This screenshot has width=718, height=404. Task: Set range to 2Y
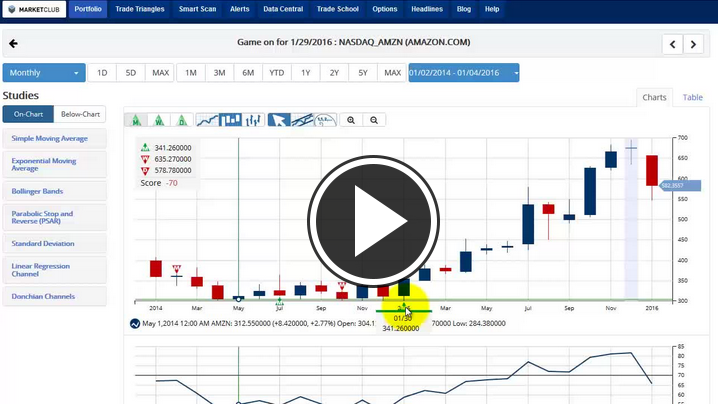click(x=334, y=73)
